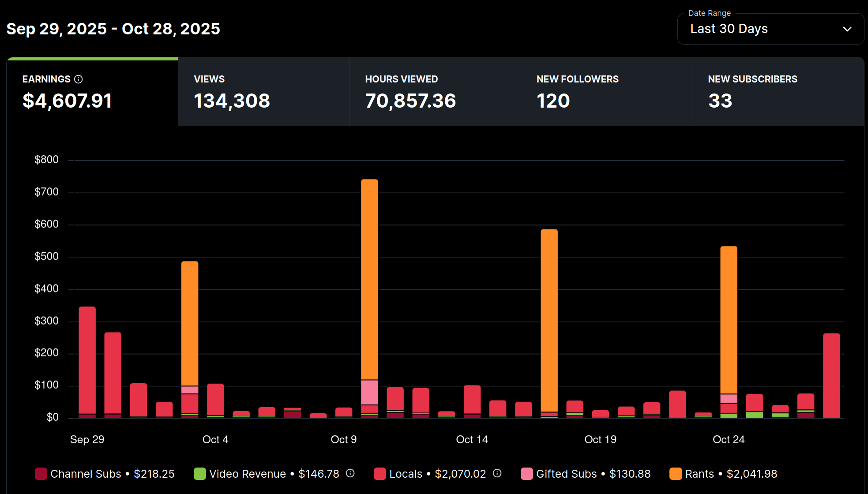Click the Oct 17 orange bar
The height and width of the screenshot is (494, 868).
coord(549,320)
